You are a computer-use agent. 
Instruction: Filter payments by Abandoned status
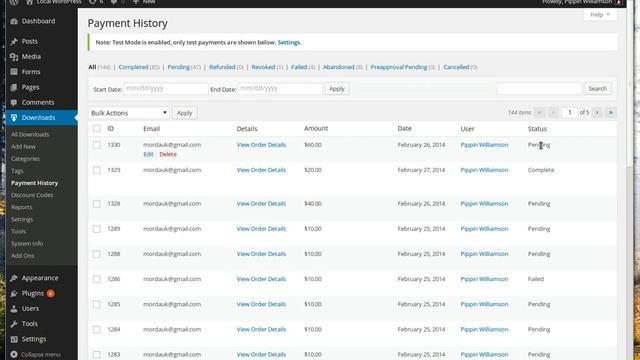pos(339,67)
